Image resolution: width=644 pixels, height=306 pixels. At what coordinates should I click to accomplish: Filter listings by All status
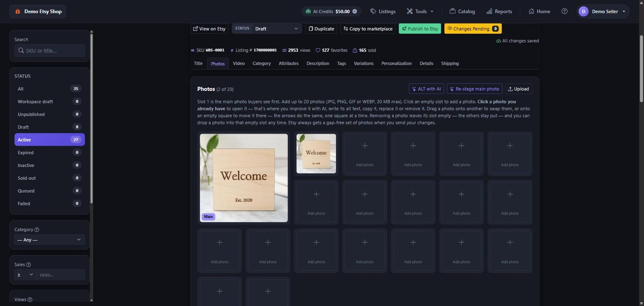coord(49,89)
